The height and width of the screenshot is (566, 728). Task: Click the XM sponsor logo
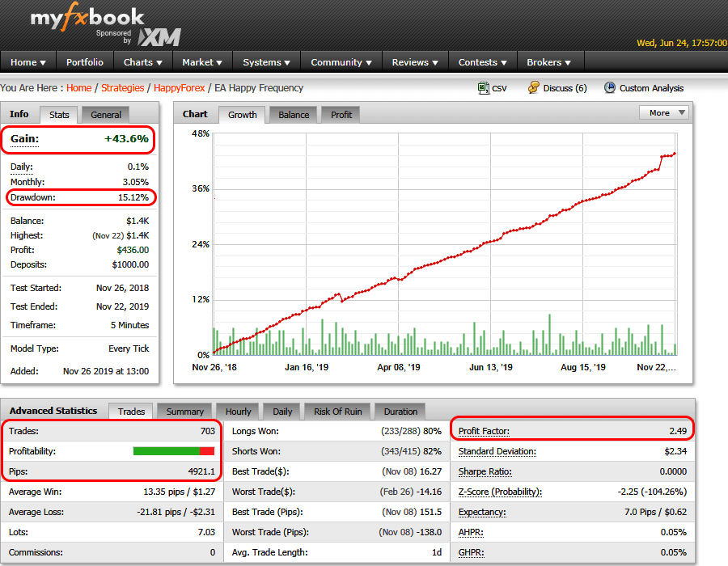click(159, 36)
